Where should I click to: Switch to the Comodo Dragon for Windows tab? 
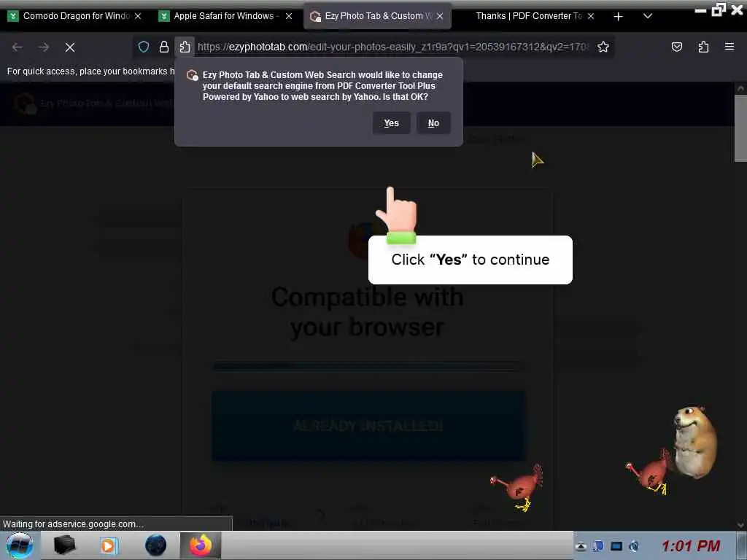76,16
